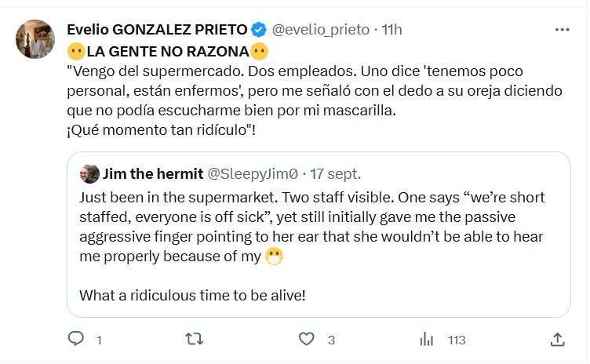590x364 pixels.
Task: Click the masked face emoji in quote
Action: click(x=274, y=257)
